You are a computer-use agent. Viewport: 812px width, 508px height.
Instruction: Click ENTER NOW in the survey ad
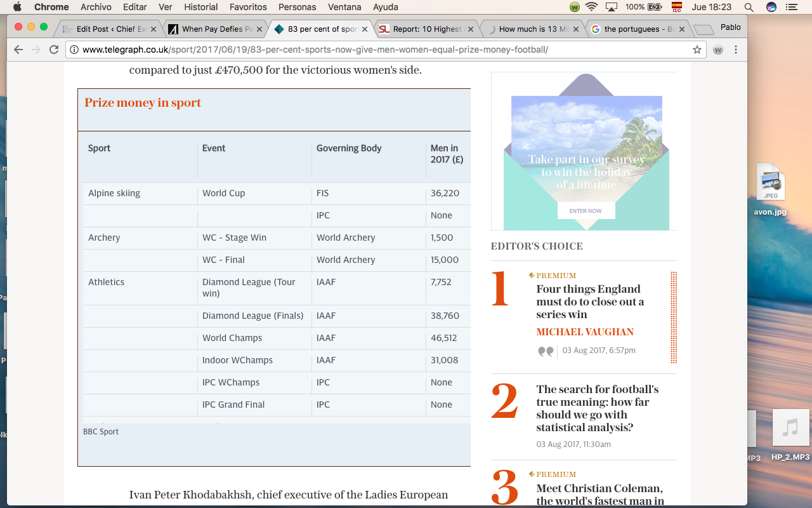point(586,211)
